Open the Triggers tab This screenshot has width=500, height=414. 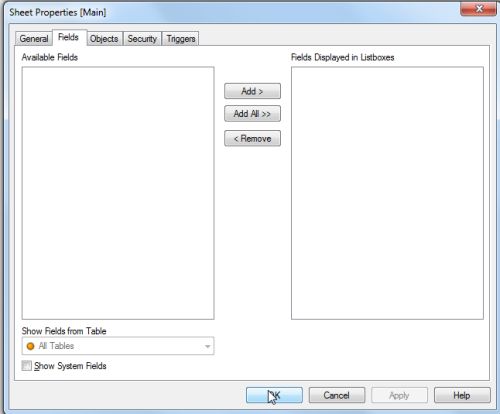[x=181, y=39]
